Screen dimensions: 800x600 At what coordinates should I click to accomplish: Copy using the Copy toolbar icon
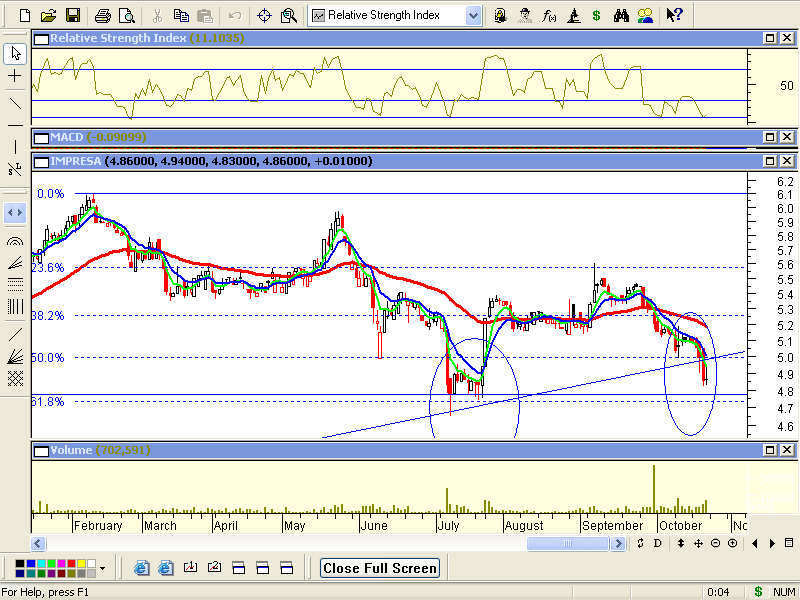(181, 16)
